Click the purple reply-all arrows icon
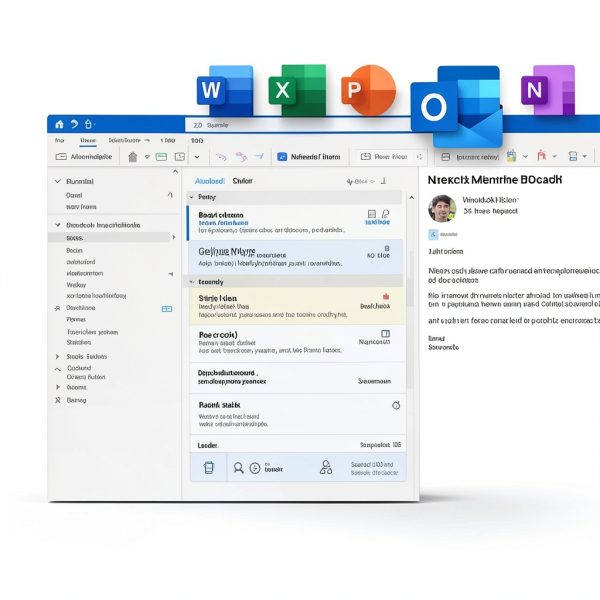The width and height of the screenshot is (600, 600). click(x=241, y=157)
